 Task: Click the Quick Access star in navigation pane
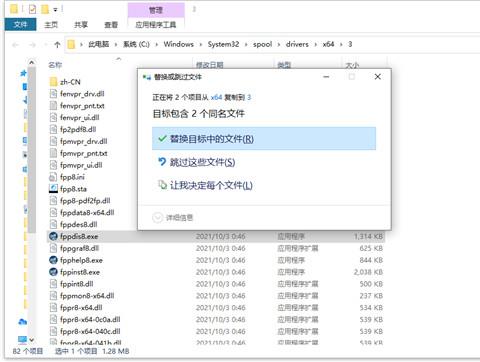(x=23, y=73)
